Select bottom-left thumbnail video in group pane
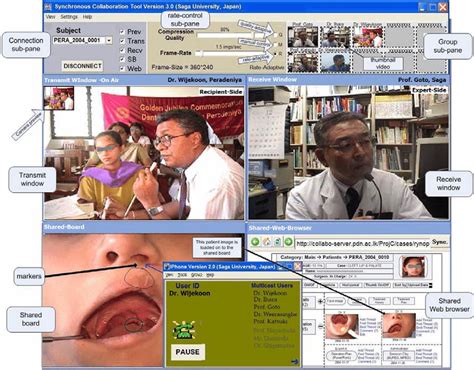 (x=303, y=62)
